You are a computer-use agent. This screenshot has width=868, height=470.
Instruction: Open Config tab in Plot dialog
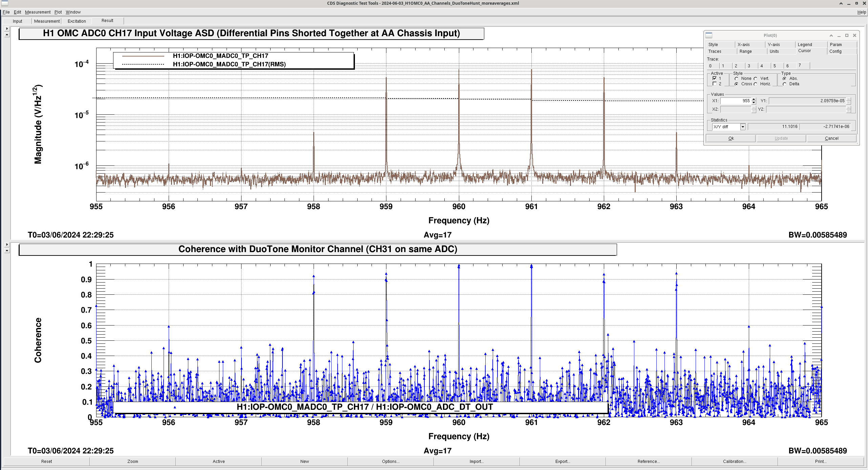(x=842, y=51)
